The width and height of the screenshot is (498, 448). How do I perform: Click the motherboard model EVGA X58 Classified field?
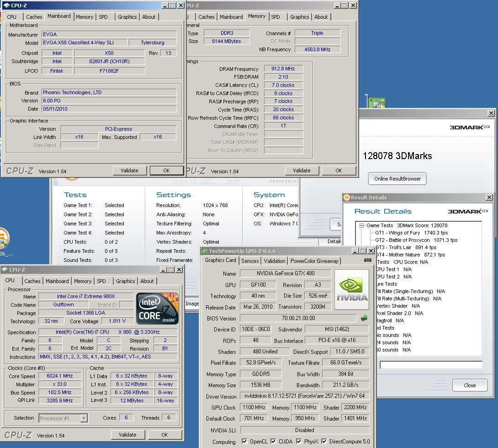point(85,43)
